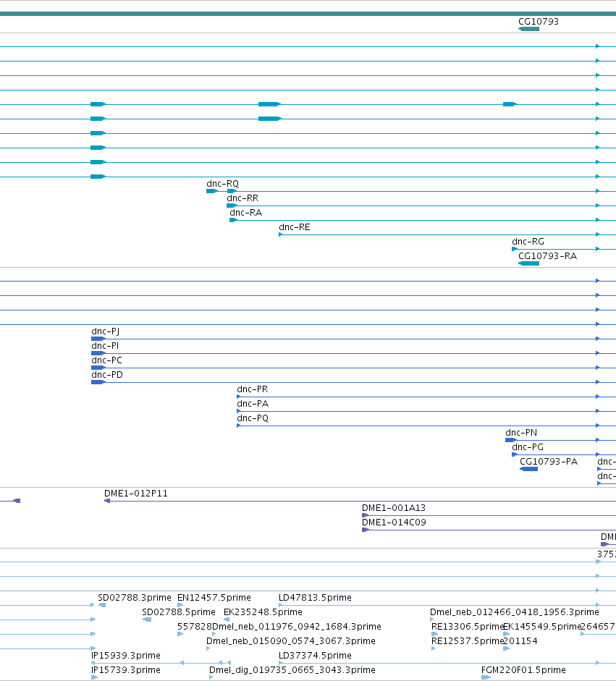Click the EK235248.5prime EST label
Image resolution: width=616 pixels, height=681 pixels.
point(263,612)
